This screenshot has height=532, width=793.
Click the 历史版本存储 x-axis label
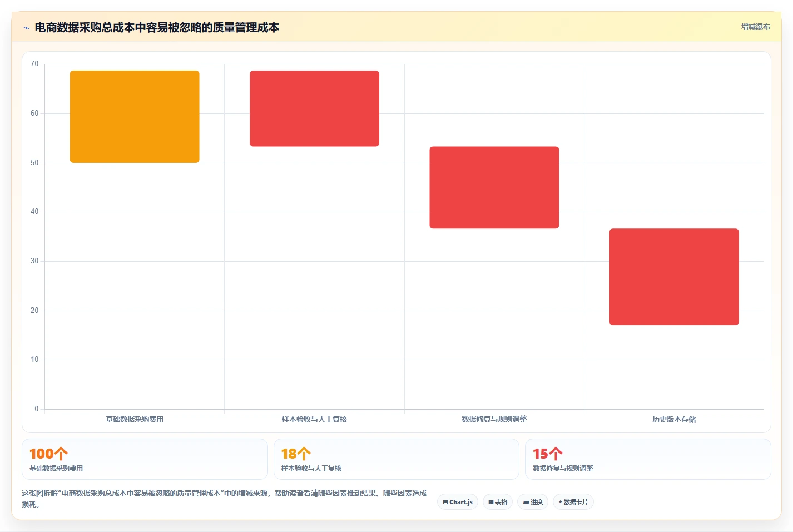tap(674, 419)
